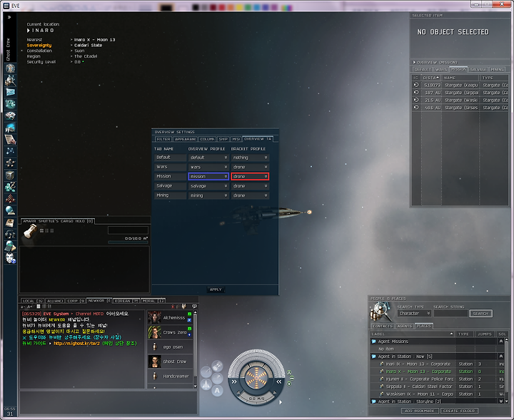Open the EVE Mail envelope icon
Viewport: 514px width, 420px height.
(x=10, y=92)
